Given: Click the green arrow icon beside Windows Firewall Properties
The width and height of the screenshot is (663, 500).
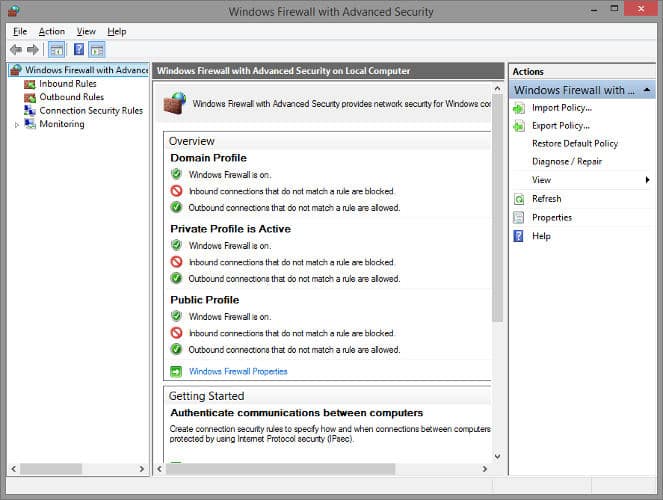Looking at the screenshot, I should [x=176, y=372].
